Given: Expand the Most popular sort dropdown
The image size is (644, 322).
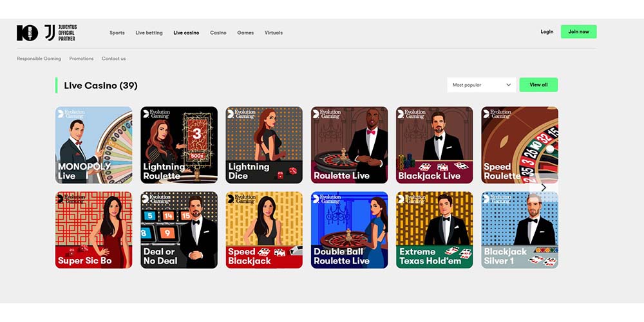Looking at the screenshot, I should (482, 85).
